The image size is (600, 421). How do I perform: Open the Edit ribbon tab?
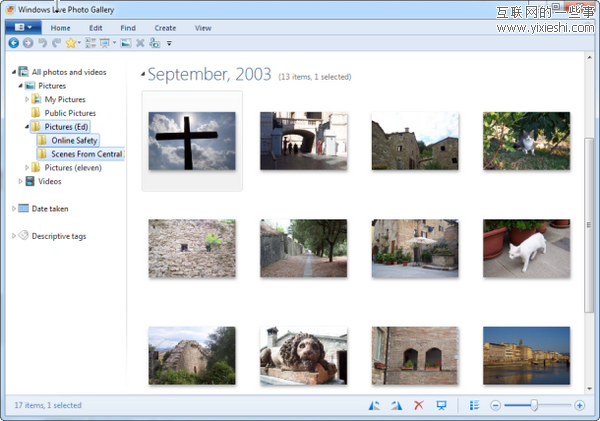[x=95, y=28]
